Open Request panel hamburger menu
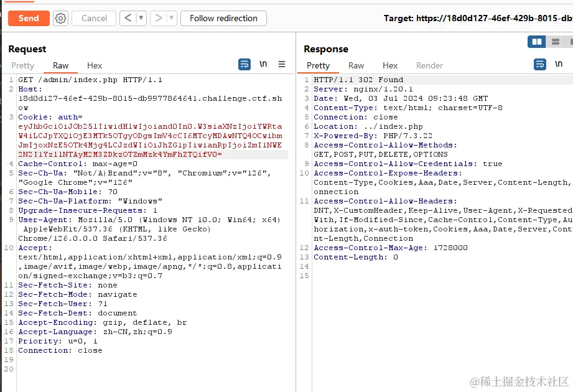 (x=282, y=64)
